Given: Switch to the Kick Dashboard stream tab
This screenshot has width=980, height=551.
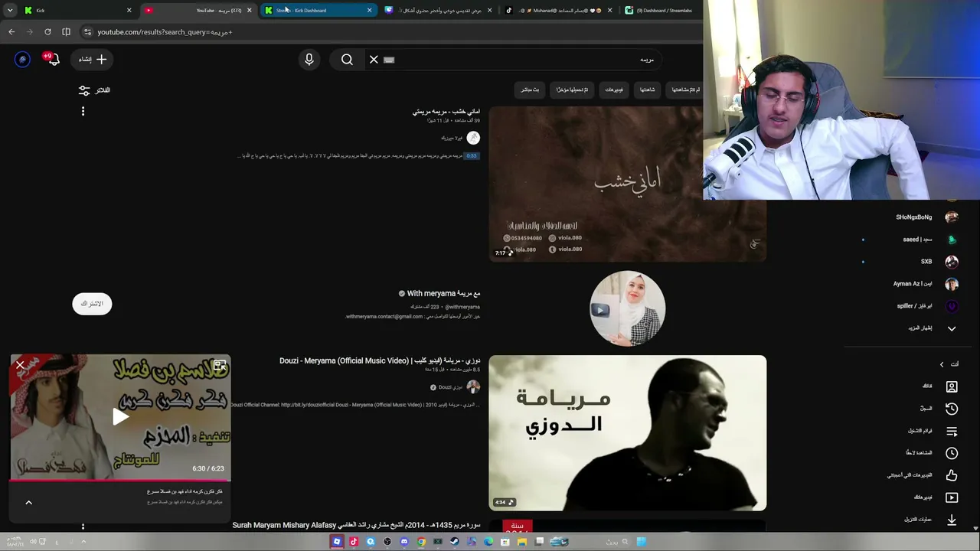Looking at the screenshot, I should pos(318,10).
